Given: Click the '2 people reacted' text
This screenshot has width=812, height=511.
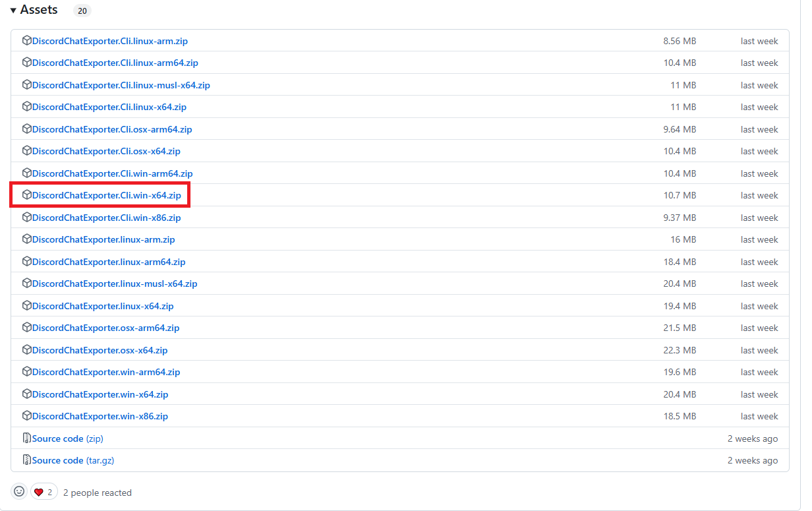Looking at the screenshot, I should click(98, 493).
